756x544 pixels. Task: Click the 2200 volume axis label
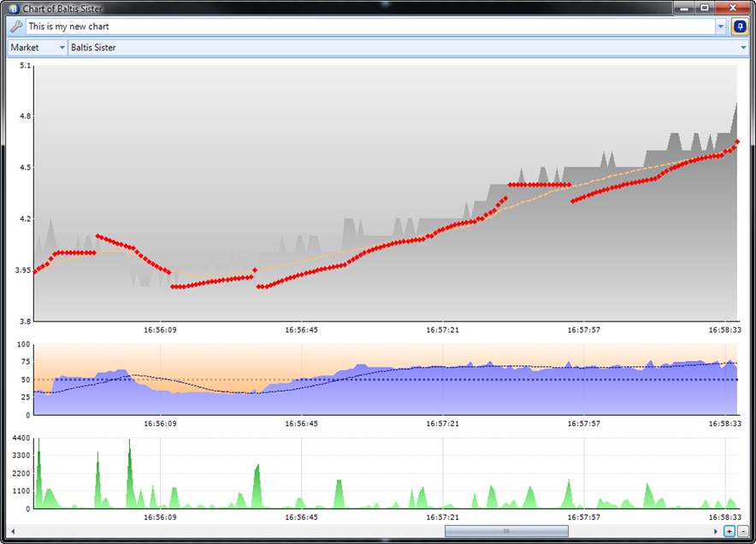tap(21, 474)
